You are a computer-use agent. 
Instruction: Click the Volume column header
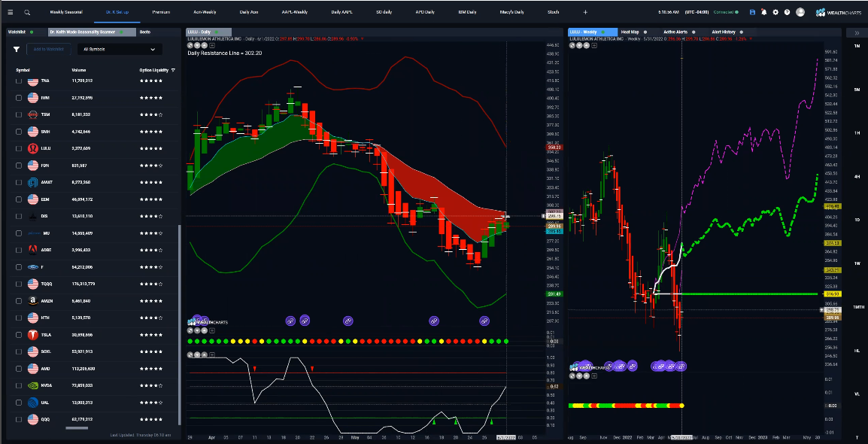79,70
